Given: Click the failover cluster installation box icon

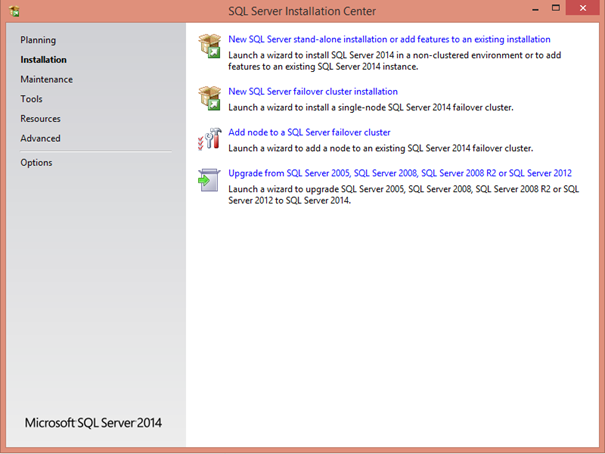Looking at the screenshot, I should pos(210,98).
